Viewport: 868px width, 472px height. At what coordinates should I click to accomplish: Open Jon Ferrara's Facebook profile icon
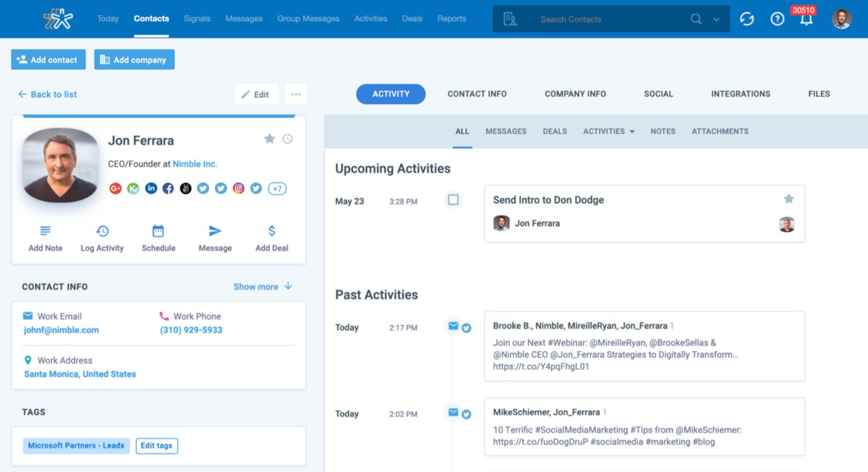coord(168,189)
